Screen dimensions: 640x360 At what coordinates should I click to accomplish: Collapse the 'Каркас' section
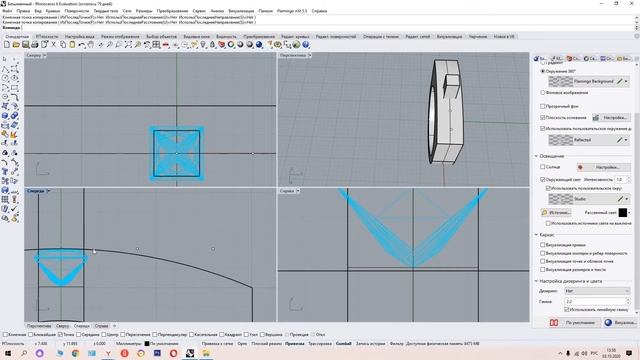(x=536, y=235)
